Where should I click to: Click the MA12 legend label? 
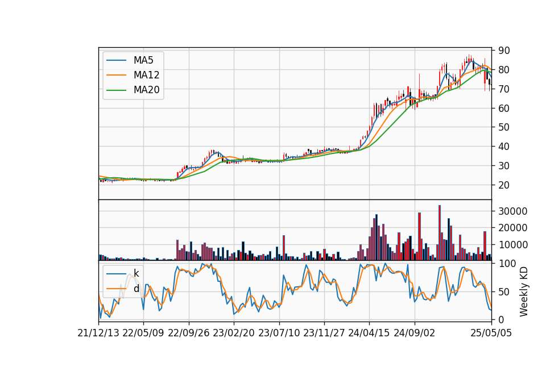pyautogui.click(x=146, y=75)
